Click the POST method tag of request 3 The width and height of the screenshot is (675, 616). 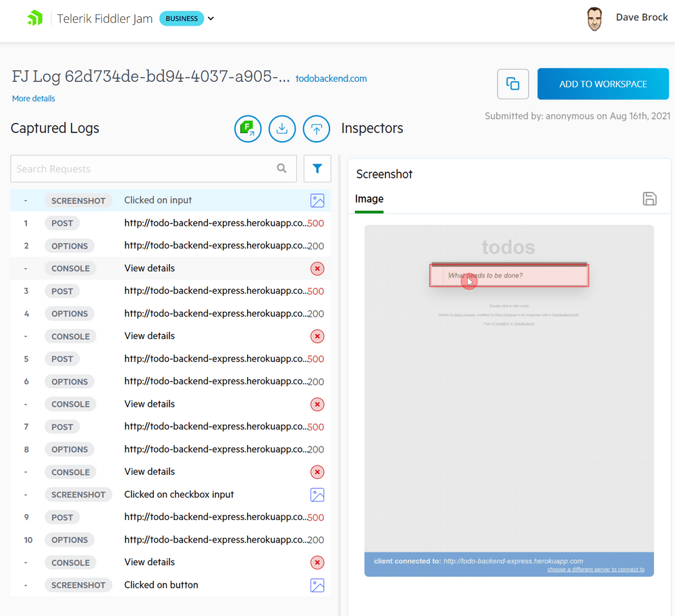(62, 291)
